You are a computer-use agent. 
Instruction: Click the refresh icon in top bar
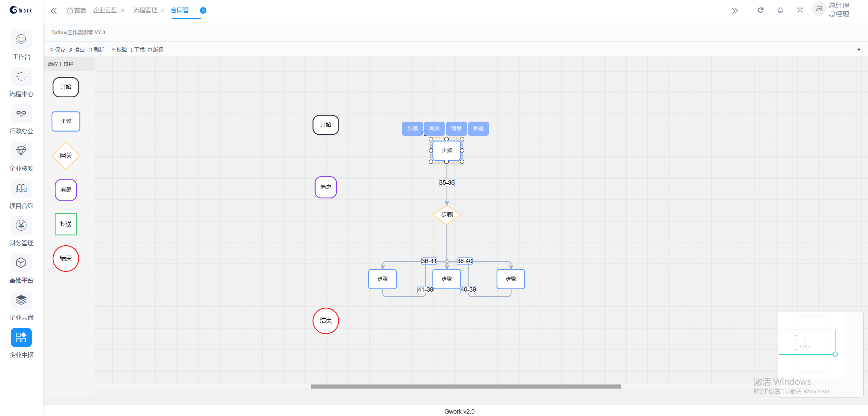pyautogui.click(x=761, y=10)
